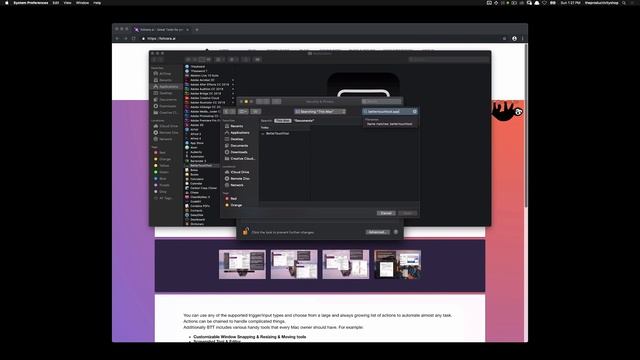Click the lock icon to prevent further changes

246,231
